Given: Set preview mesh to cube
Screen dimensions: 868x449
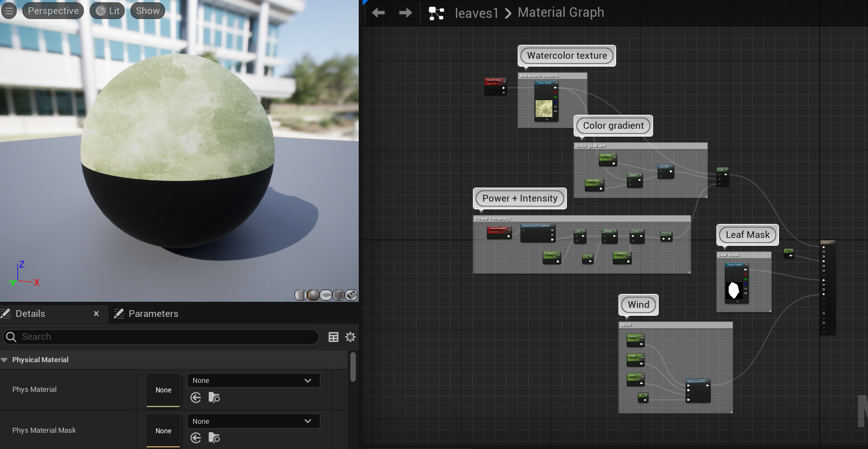Looking at the screenshot, I should tap(339, 295).
